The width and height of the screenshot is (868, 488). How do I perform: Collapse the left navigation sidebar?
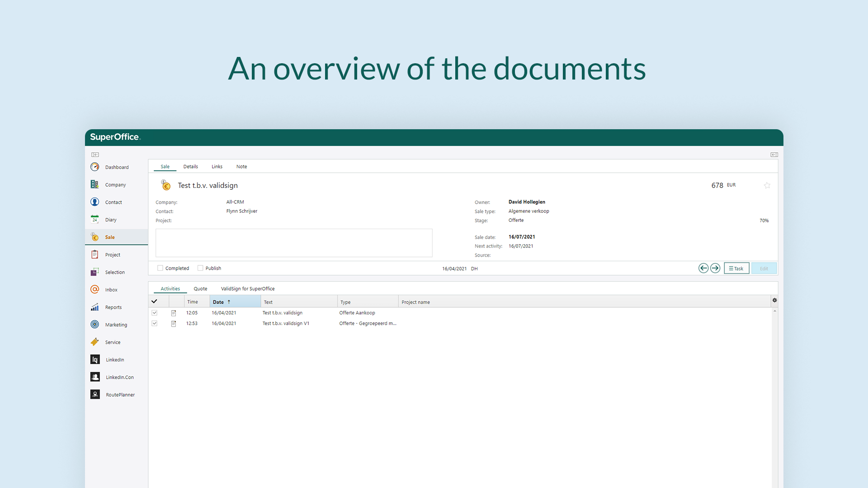click(95, 155)
